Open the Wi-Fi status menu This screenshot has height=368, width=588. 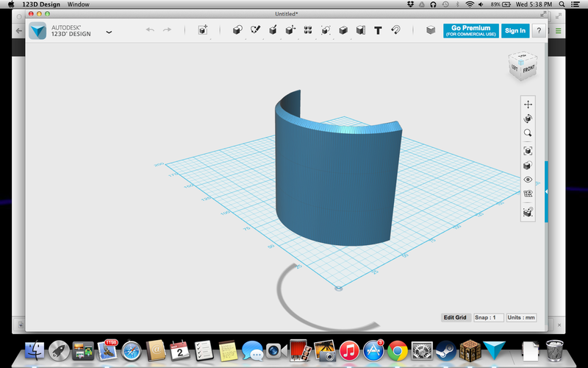click(x=469, y=4)
